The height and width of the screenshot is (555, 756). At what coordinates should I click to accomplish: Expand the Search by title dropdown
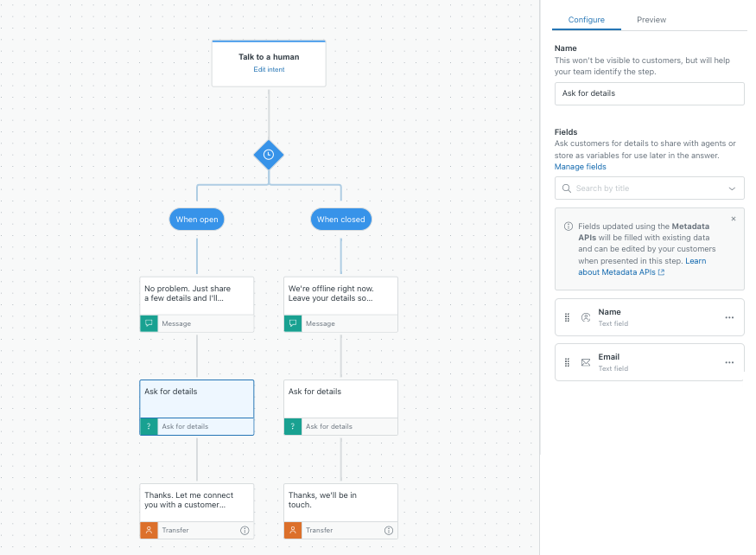(732, 188)
